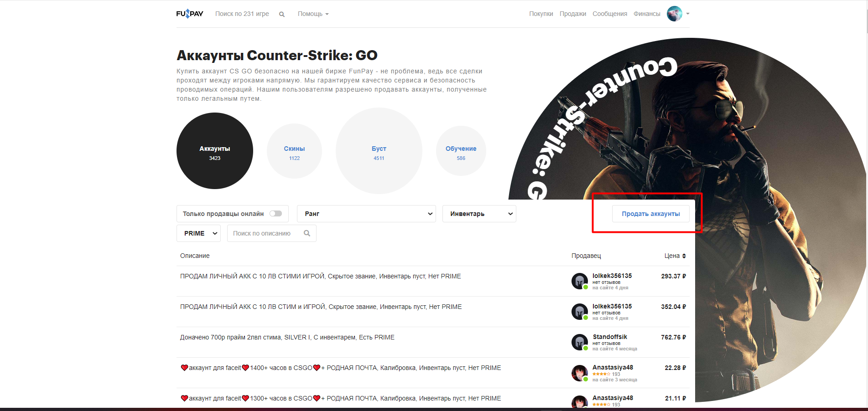The height and width of the screenshot is (411, 868).
Task: Switch to the Скины category circle
Action: [x=294, y=151]
